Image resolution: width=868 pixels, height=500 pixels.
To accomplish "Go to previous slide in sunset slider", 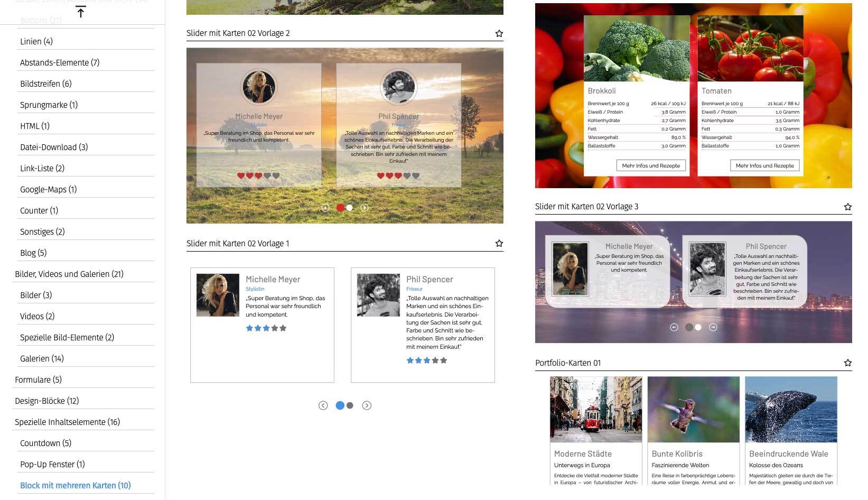I will click(x=325, y=208).
